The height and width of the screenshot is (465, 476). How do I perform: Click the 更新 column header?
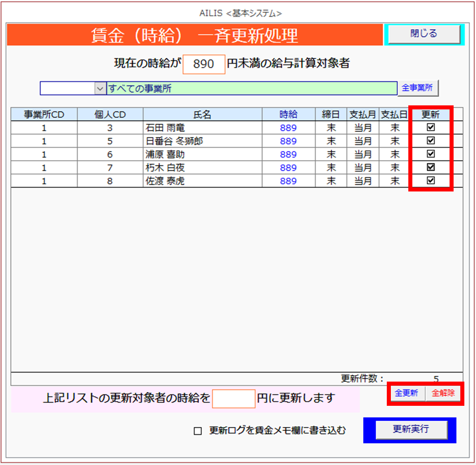point(431,115)
